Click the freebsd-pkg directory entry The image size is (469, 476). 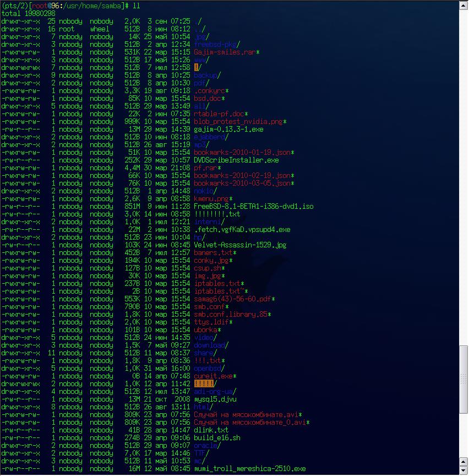(215, 44)
